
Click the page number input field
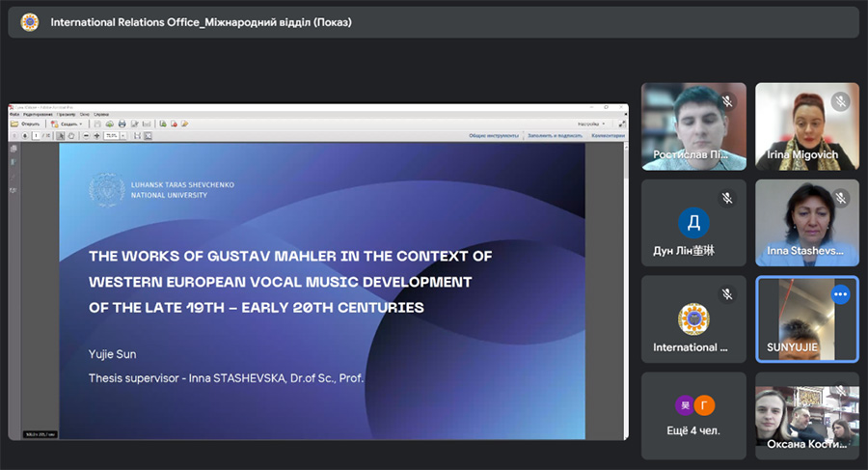click(36, 136)
